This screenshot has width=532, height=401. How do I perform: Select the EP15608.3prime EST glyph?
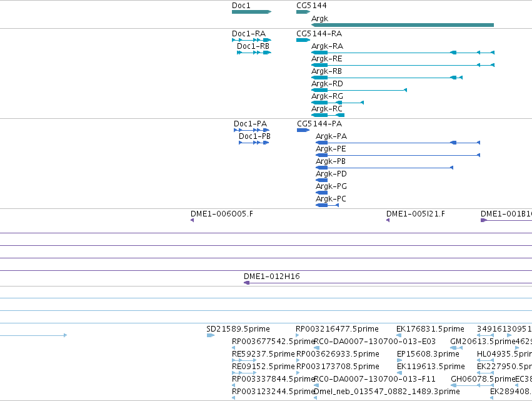[x=399, y=360]
